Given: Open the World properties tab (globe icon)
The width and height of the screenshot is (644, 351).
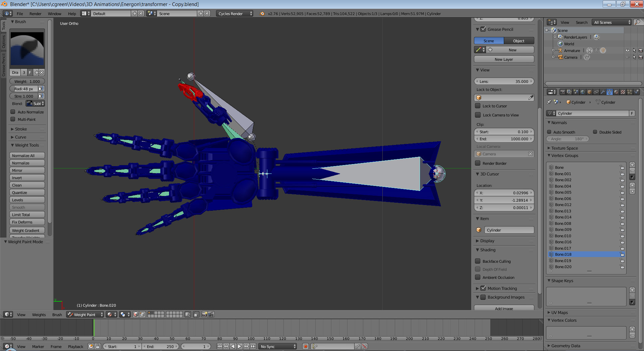Looking at the screenshot, I should 583,92.
